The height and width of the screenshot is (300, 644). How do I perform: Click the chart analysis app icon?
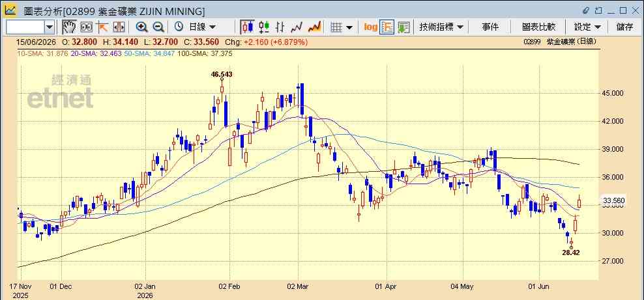[x=10, y=10]
